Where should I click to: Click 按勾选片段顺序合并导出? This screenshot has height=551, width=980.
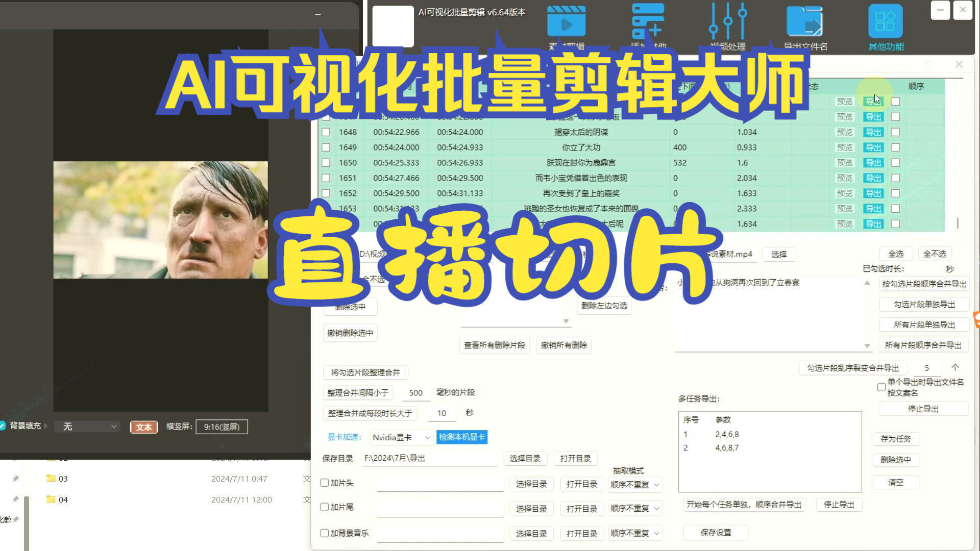point(924,284)
